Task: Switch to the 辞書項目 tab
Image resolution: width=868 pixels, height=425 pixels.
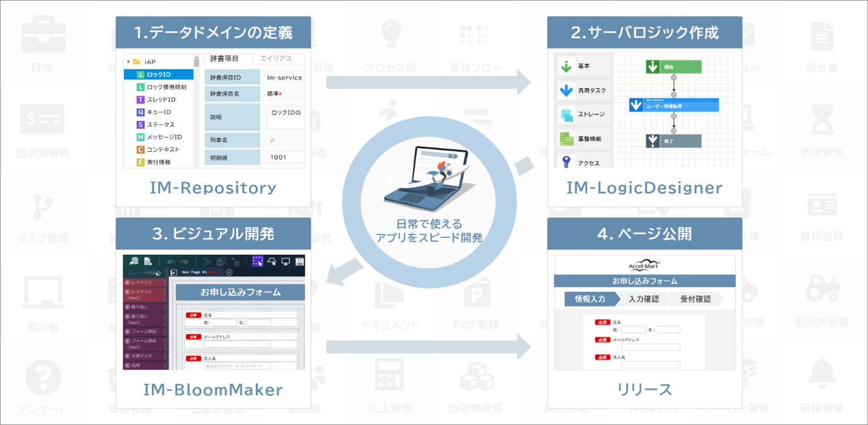Action: (224, 59)
